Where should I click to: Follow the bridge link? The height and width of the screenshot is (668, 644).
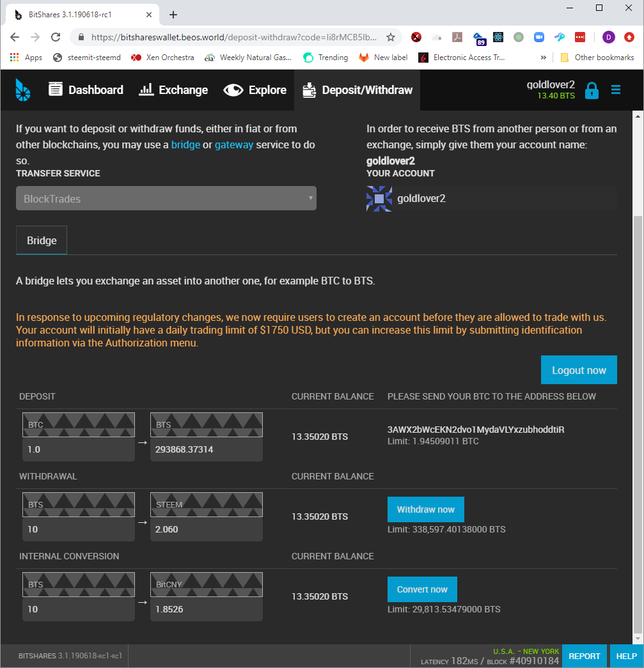(185, 145)
